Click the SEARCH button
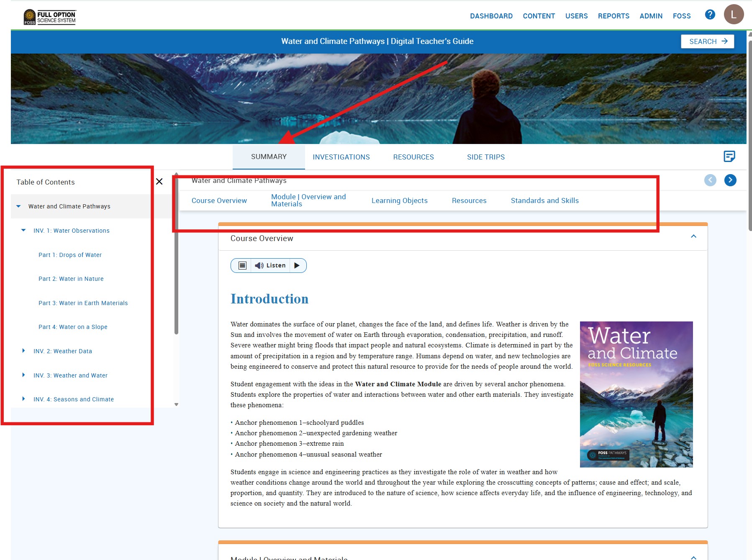The width and height of the screenshot is (752, 560). click(708, 41)
